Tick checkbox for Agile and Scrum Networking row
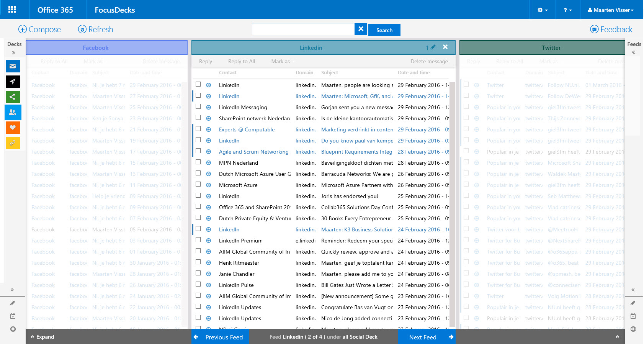Screen dimensions: 644x344 pos(198,151)
